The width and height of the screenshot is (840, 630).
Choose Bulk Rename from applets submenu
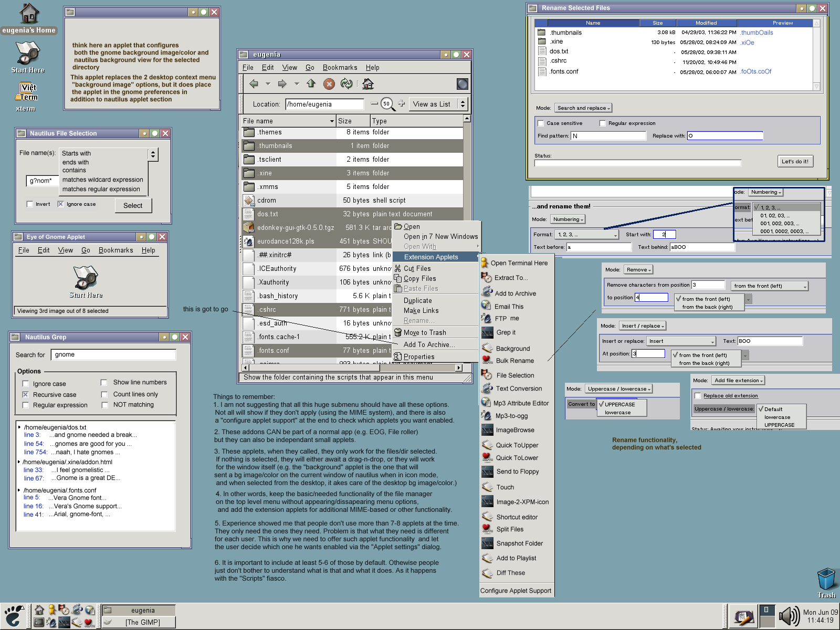point(514,361)
